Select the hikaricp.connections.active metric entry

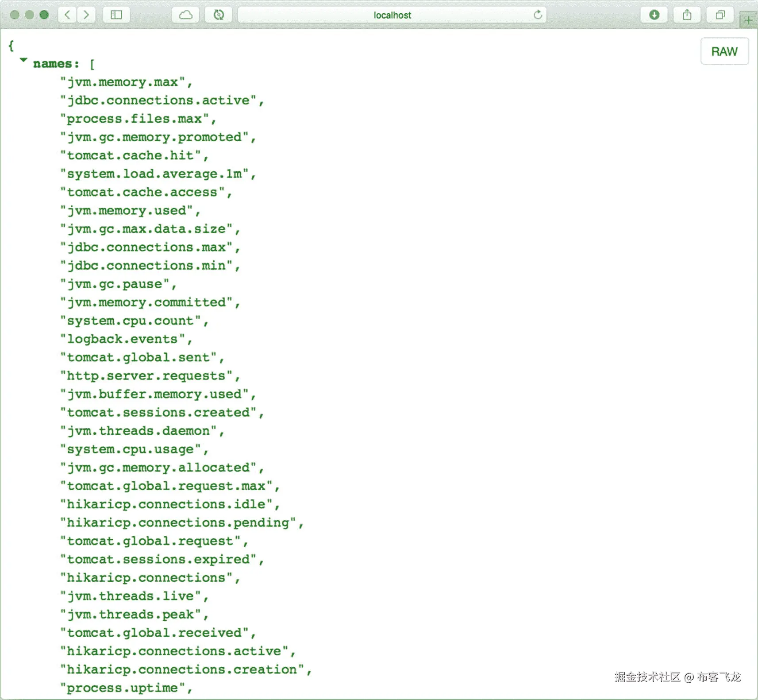178,651
